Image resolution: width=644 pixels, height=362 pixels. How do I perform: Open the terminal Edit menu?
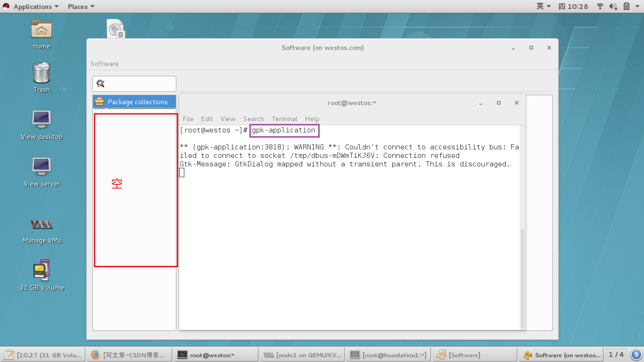[207, 119]
